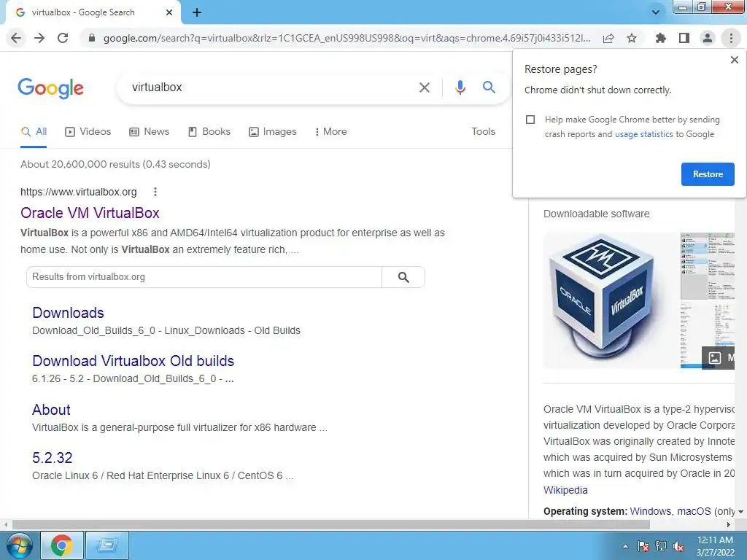Open the usage statistics link
The height and width of the screenshot is (560, 747).
643,134
